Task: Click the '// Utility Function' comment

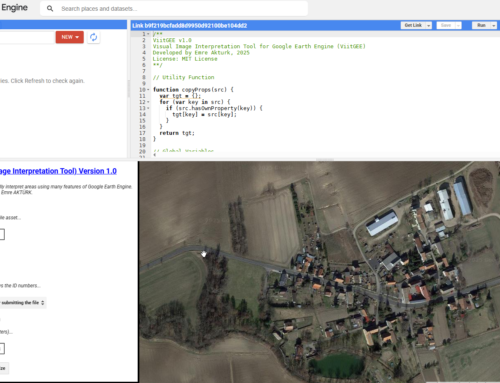Action: [183, 77]
